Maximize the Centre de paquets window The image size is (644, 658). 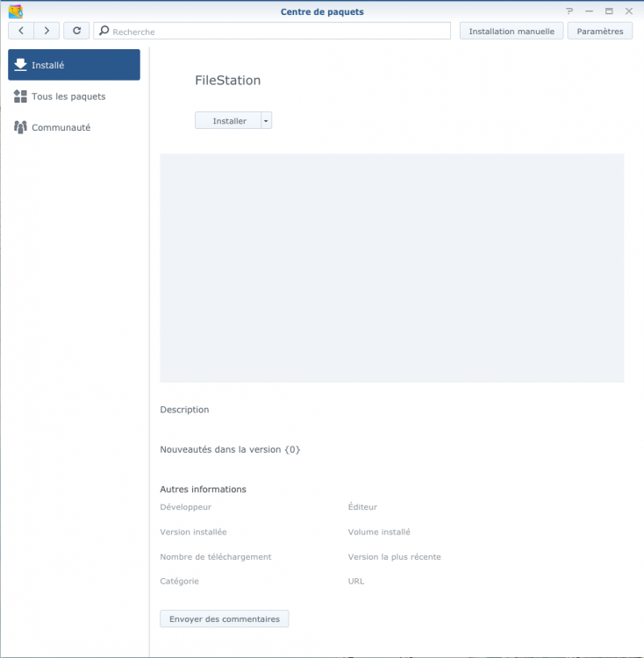609,11
